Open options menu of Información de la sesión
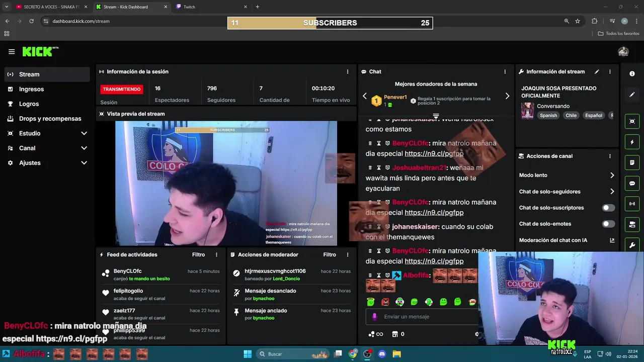 point(347,71)
